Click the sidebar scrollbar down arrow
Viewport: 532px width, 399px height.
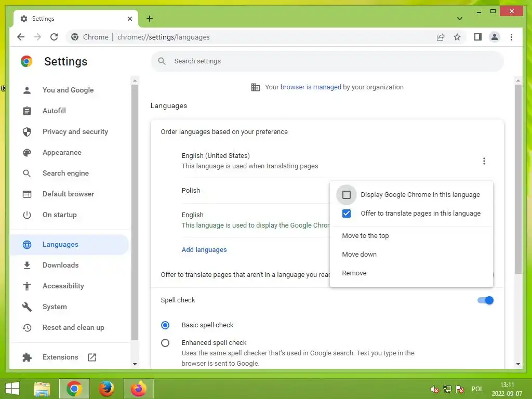[x=135, y=364]
